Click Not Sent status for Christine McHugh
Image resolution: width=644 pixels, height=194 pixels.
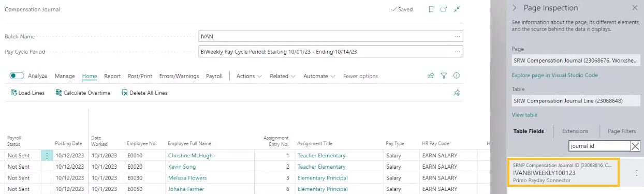19,155
